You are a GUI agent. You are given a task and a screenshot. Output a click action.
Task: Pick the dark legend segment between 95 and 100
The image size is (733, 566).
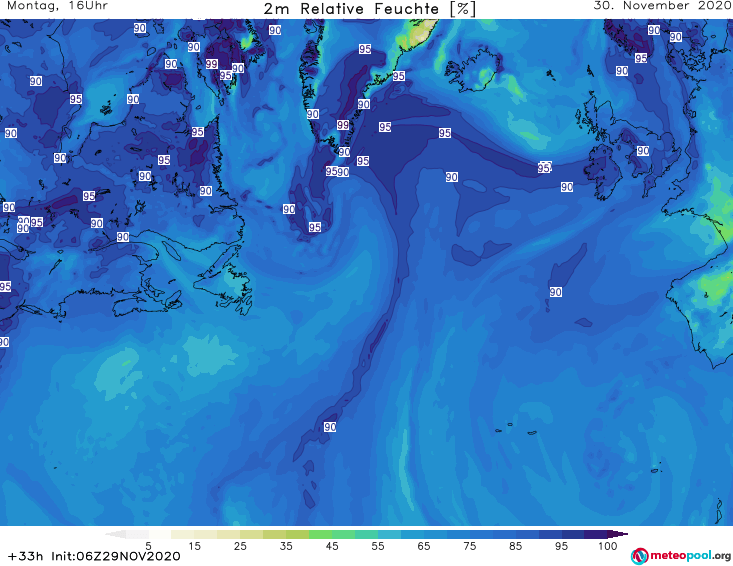click(x=584, y=534)
